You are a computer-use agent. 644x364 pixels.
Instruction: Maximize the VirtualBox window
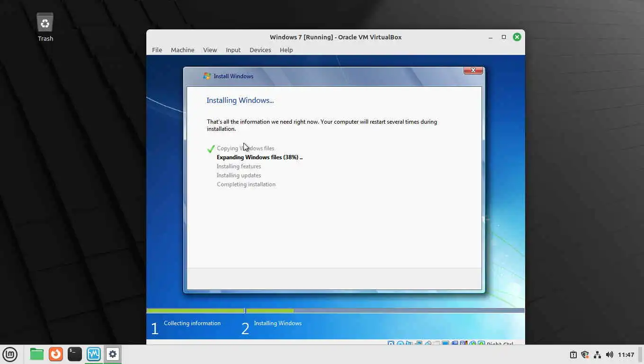(504, 37)
